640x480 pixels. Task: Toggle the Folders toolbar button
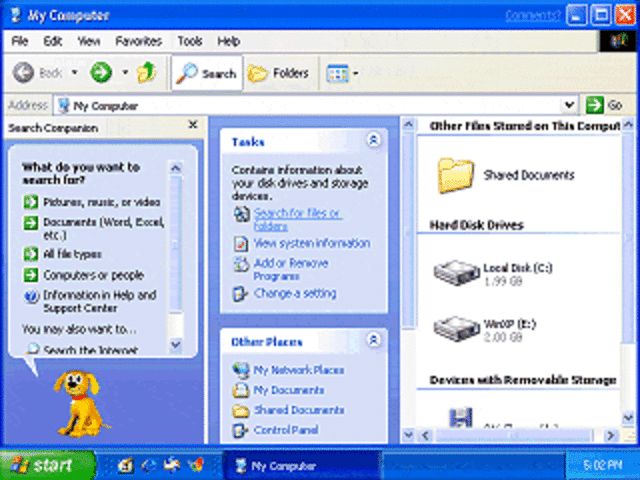coord(278,73)
